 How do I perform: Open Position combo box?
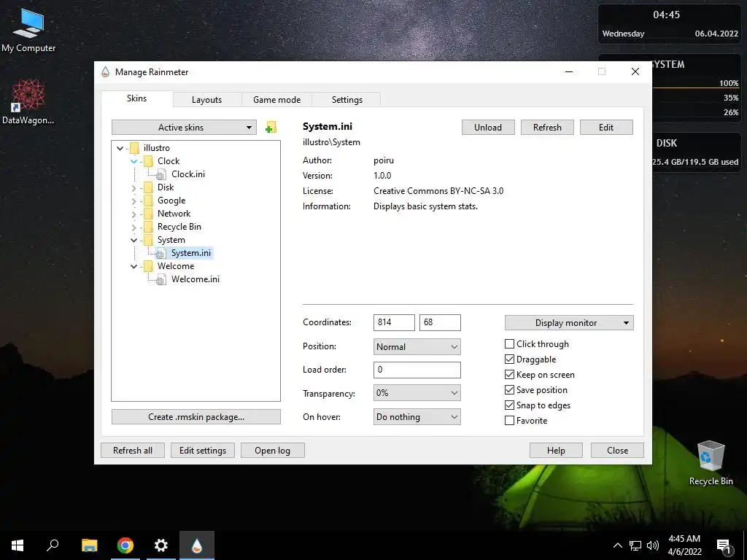coord(417,346)
